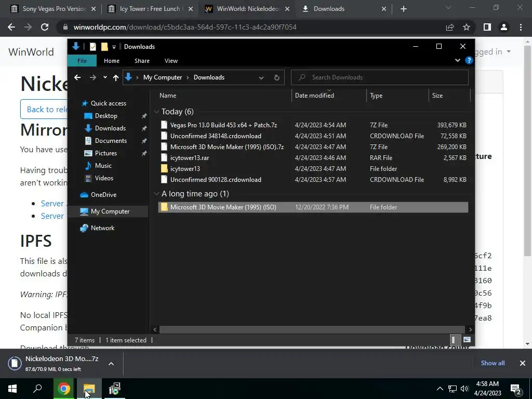The image size is (532, 399).
Task: Close the Chrome downloads bar
Action: (523, 363)
